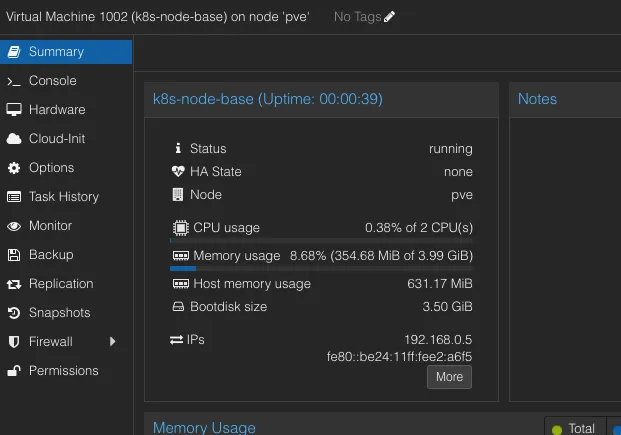
Task: Open the Console terminal icon
Action: (x=14, y=81)
